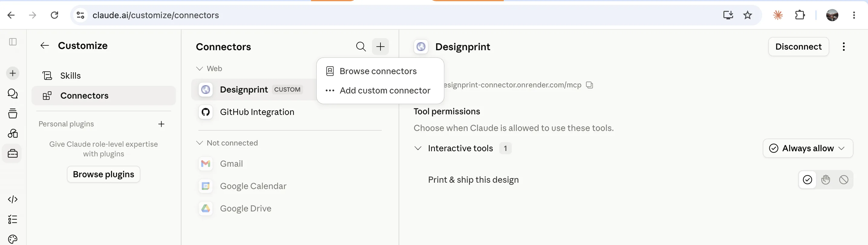The height and width of the screenshot is (245, 868).
Task: Open the Always allow permission dropdown
Action: (808, 148)
